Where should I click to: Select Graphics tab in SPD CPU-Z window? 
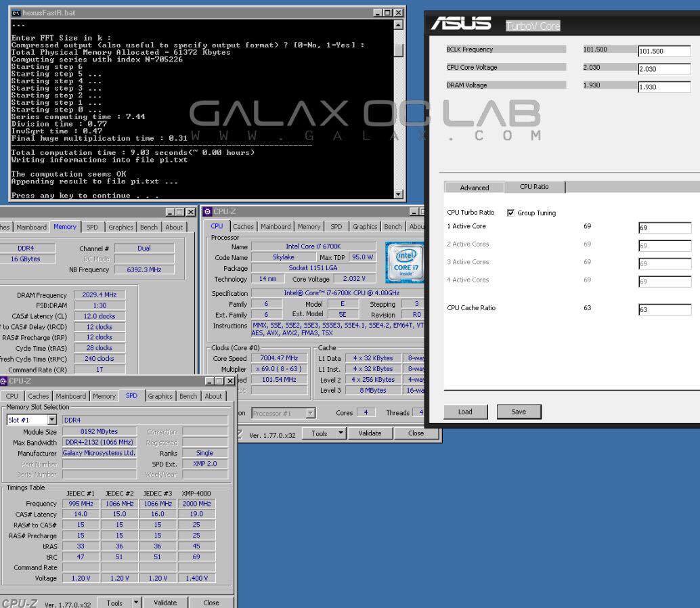click(x=160, y=396)
